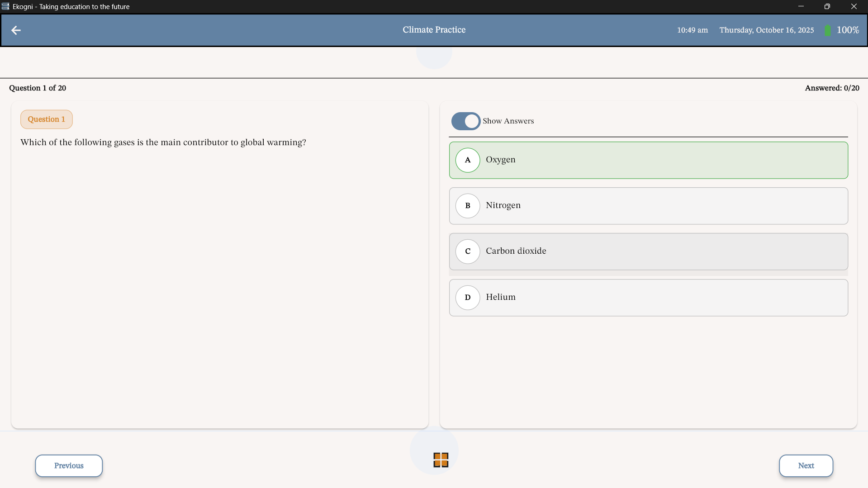This screenshot has width=868, height=488.
Task: Click the 10:49 am clock display
Action: pyautogui.click(x=692, y=30)
